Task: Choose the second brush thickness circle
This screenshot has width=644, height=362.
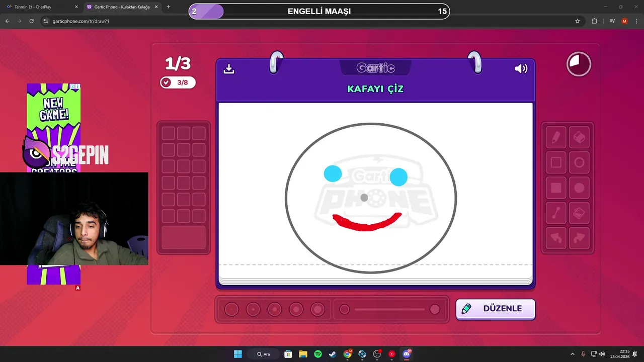Action: tap(253, 309)
